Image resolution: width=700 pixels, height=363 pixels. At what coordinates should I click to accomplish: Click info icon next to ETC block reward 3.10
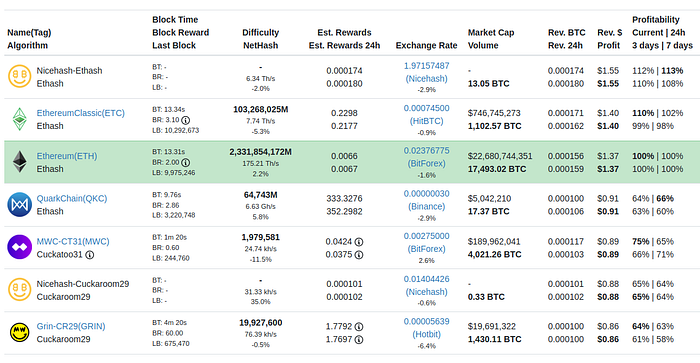pyautogui.click(x=186, y=120)
